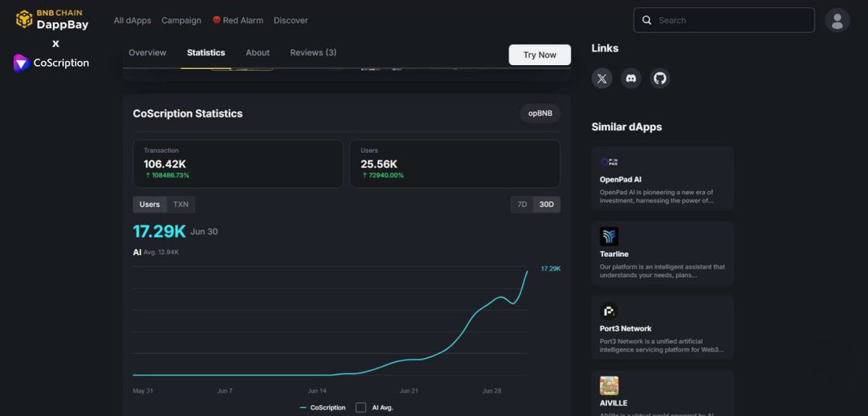Toggle the AI Avg. legend checkbox

pyautogui.click(x=361, y=407)
